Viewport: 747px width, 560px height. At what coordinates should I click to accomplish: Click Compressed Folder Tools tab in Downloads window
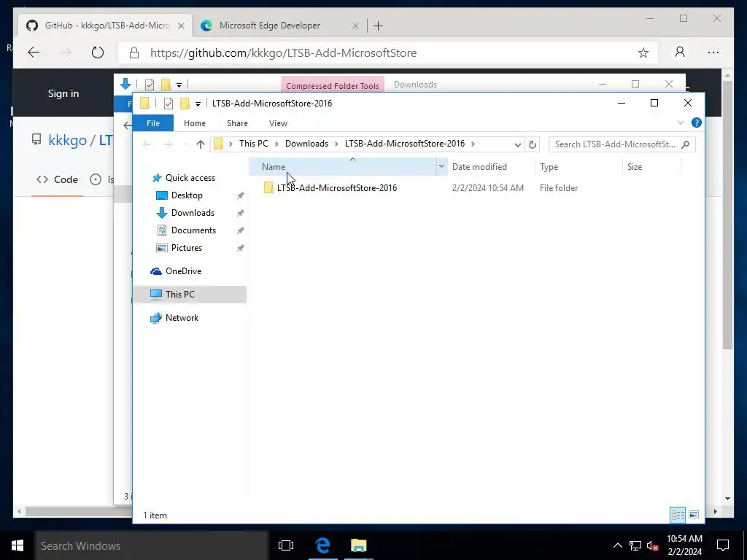click(x=333, y=86)
